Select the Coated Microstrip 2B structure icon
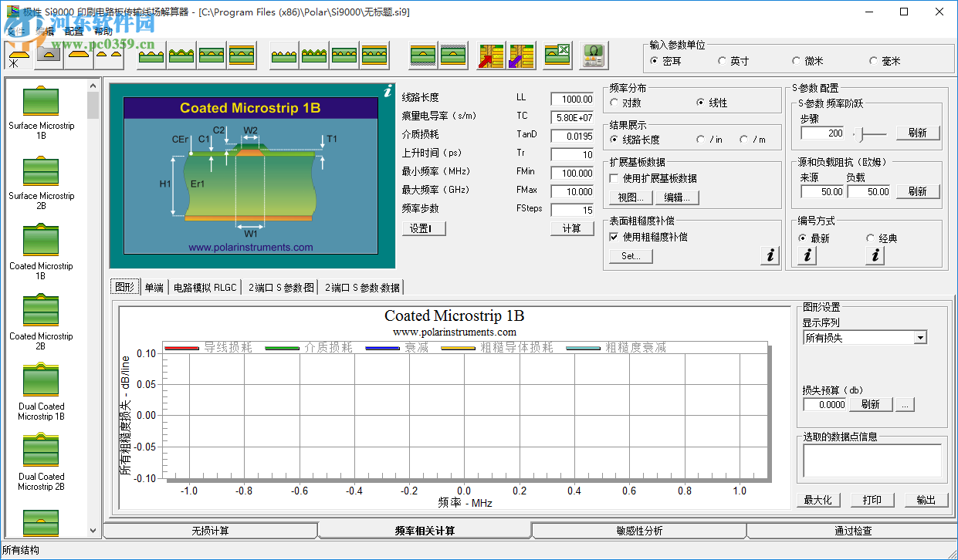This screenshot has width=958, height=560. (41, 312)
